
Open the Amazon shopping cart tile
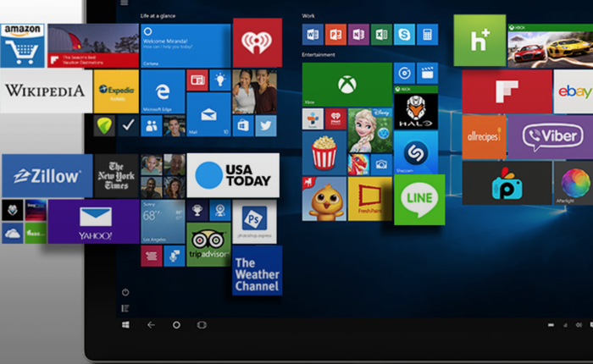point(23,44)
